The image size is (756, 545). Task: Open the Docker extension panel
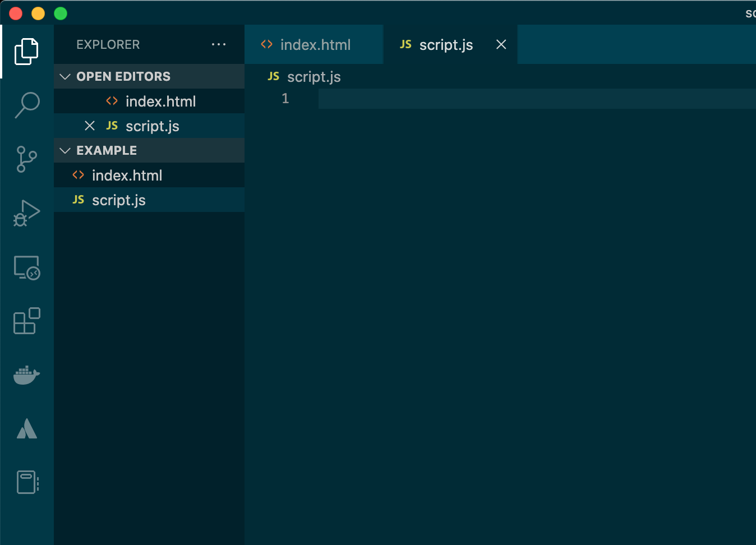coord(26,375)
